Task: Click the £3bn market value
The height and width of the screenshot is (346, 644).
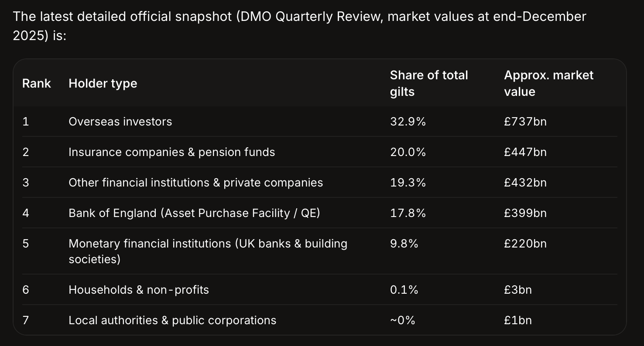Action: (518, 289)
